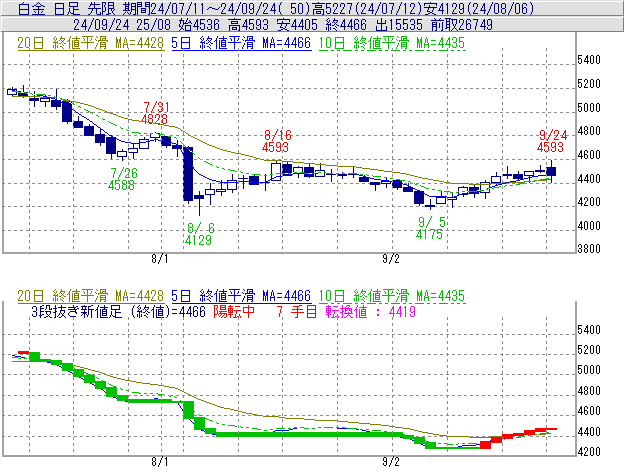Click the 4200 axis label on upper chart

tap(589, 202)
